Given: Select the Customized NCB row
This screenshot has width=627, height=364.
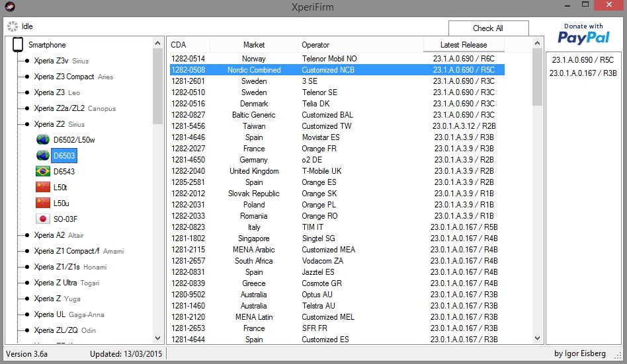Looking at the screenshot, I should coord(337,70).
